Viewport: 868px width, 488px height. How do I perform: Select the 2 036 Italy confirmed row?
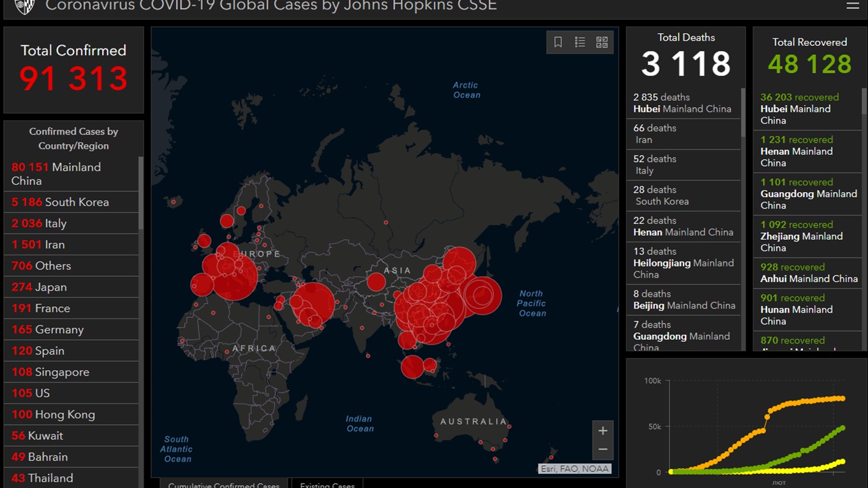coord(71,223)
